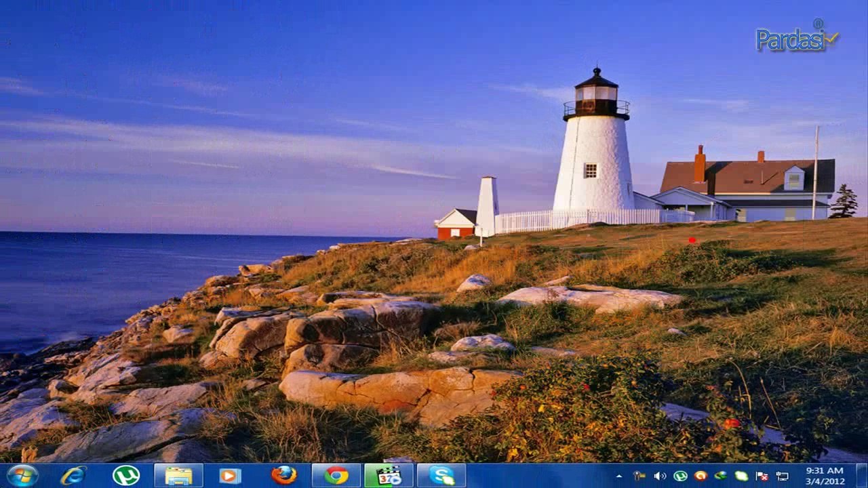Switch to Skype taskbar button

[x=441, y=475]
